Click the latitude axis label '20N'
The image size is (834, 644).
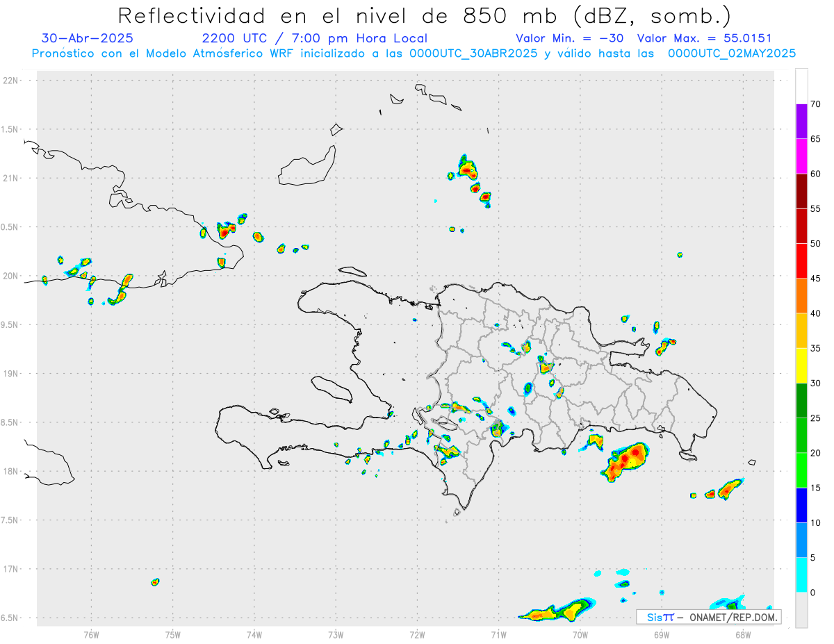[10, 276]
